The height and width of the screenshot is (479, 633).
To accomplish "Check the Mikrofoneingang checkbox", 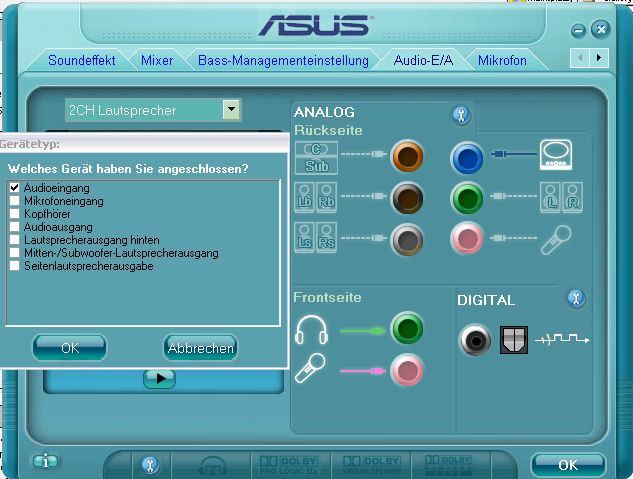I will click(x=15, y=201).
